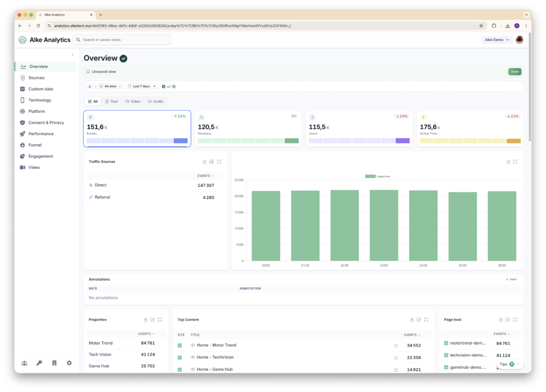The image size is (546, 392).
Task: Open the All sites dropdown
Action: (111, 86)
